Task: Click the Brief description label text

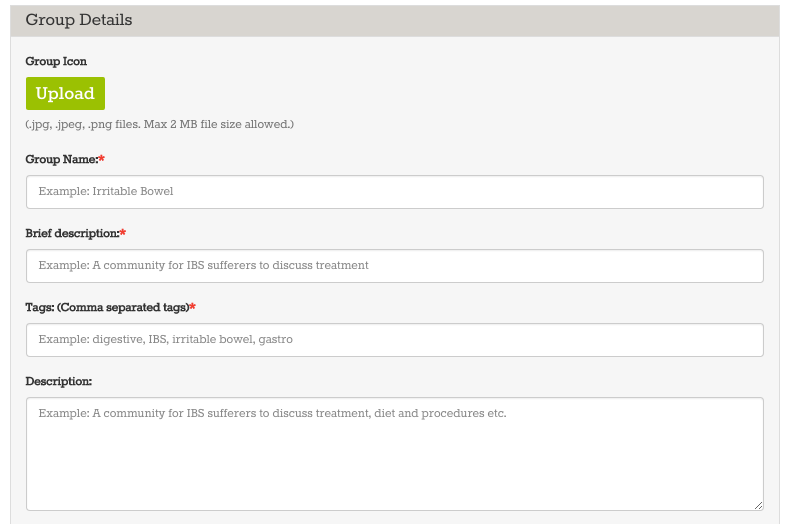Action: [72, 233]
